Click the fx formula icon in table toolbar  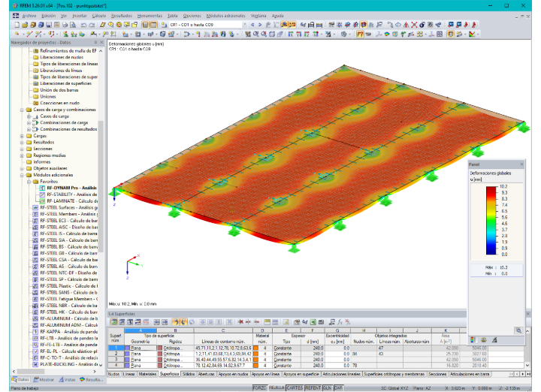click(x=340, y=322)
